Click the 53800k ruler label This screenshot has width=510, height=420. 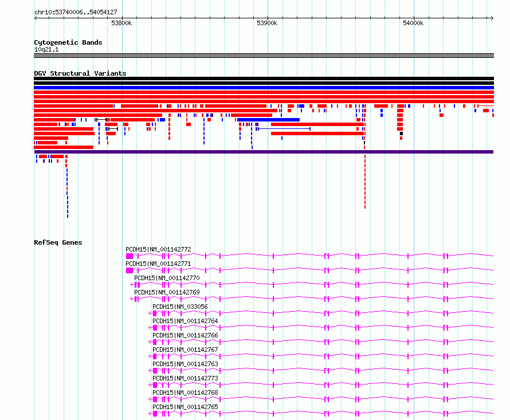[x=121, y=23]
